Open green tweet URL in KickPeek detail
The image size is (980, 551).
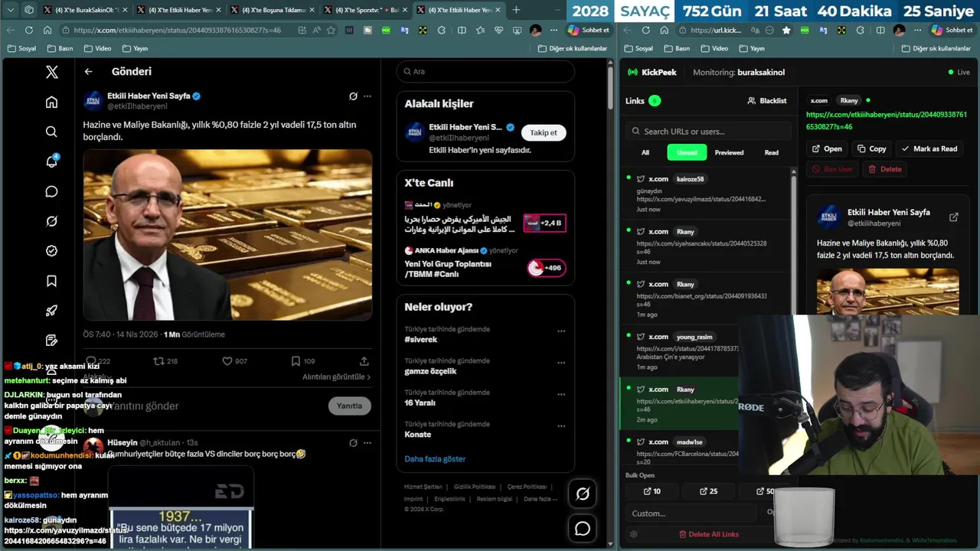887,120
